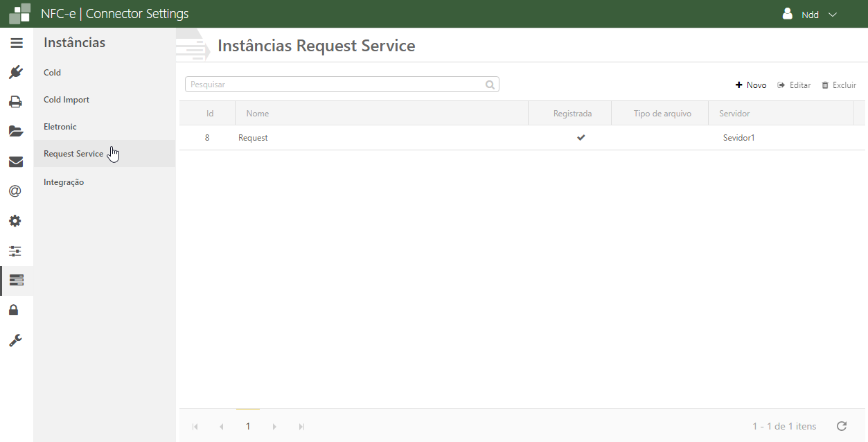Click the Excluir button
The height and width of the screenshot is (442, 868).
pyautogui.click(x=839, y=85)
